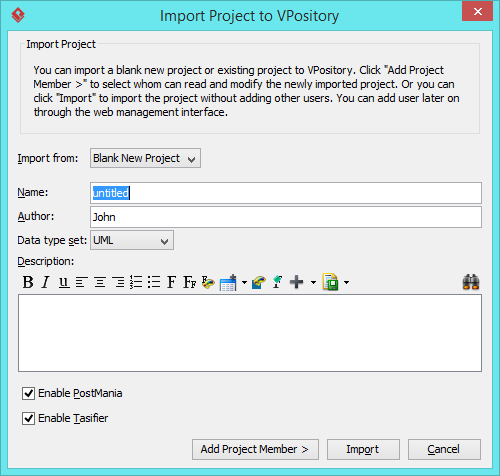Toggle italic formatting in description toolbar
This screenshot has width=500, height=476.
coord(45,282)
